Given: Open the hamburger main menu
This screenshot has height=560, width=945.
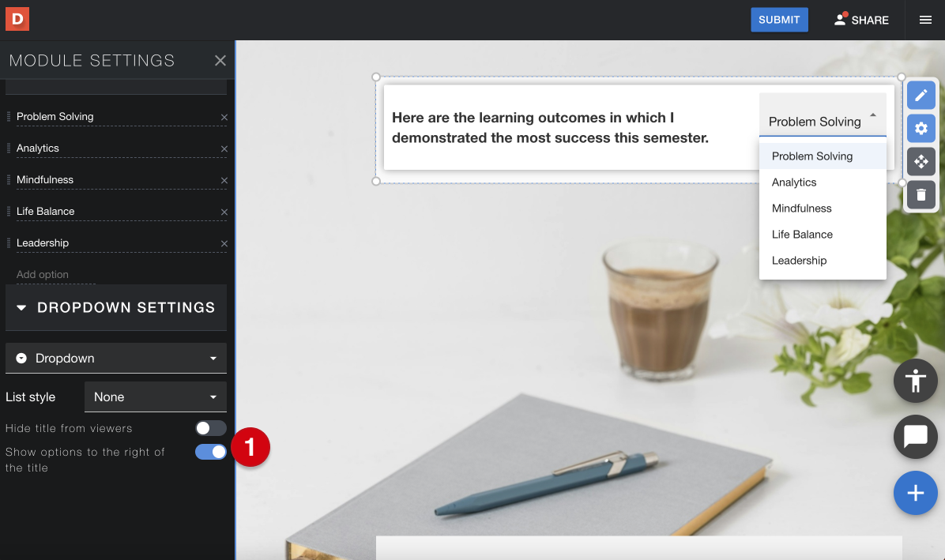Looking at the screenshot, I should click(925, 20).
